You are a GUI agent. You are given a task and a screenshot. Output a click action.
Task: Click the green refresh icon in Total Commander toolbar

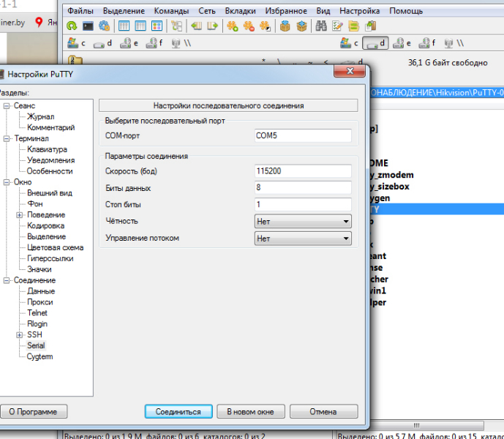[x=72, y=26]
